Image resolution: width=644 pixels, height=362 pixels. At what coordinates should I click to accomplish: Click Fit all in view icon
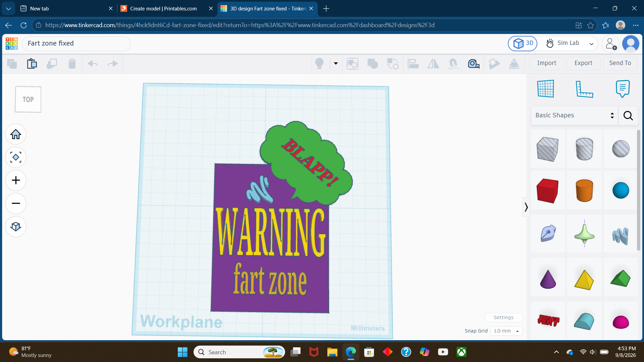click(x=16, y=157)
